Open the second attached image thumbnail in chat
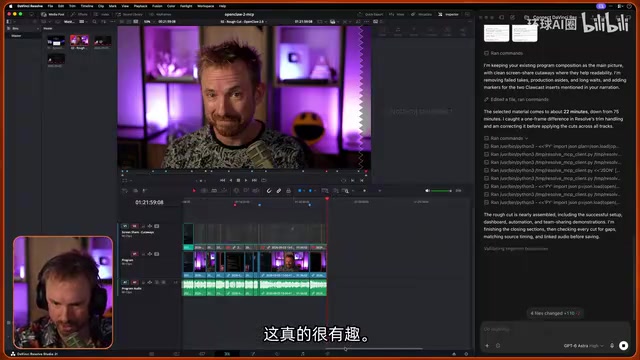 [524, 33]
